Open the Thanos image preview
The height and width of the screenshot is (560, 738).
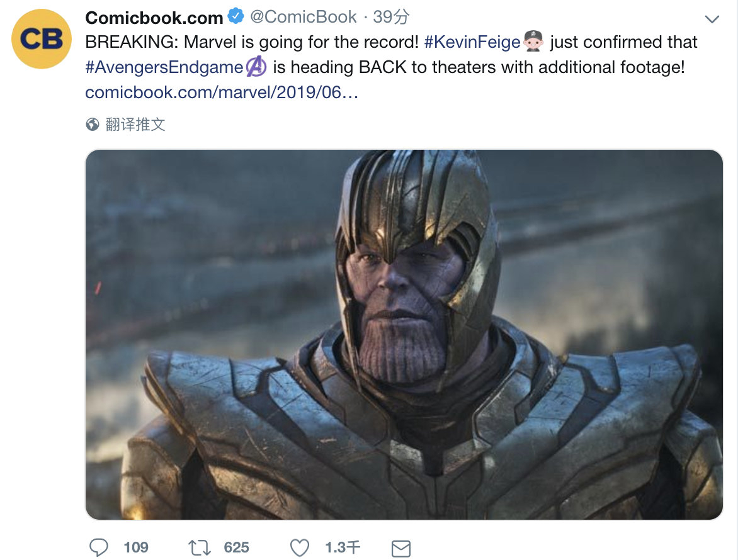404,334
